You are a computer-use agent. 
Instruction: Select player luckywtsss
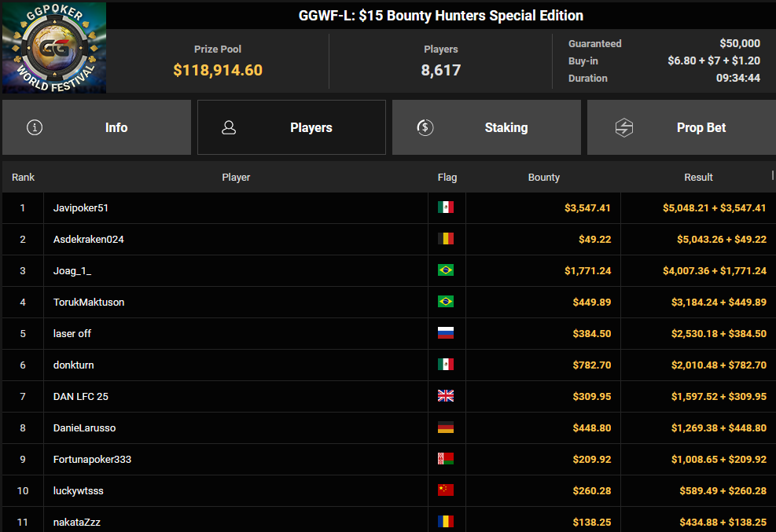[78, 491]
